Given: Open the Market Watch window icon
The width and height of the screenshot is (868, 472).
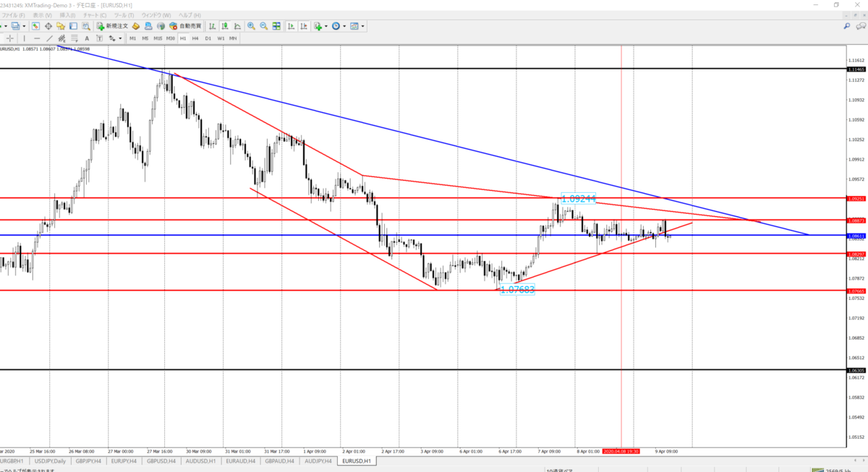Looking at the screenshot, I should (x=35, y=26).
